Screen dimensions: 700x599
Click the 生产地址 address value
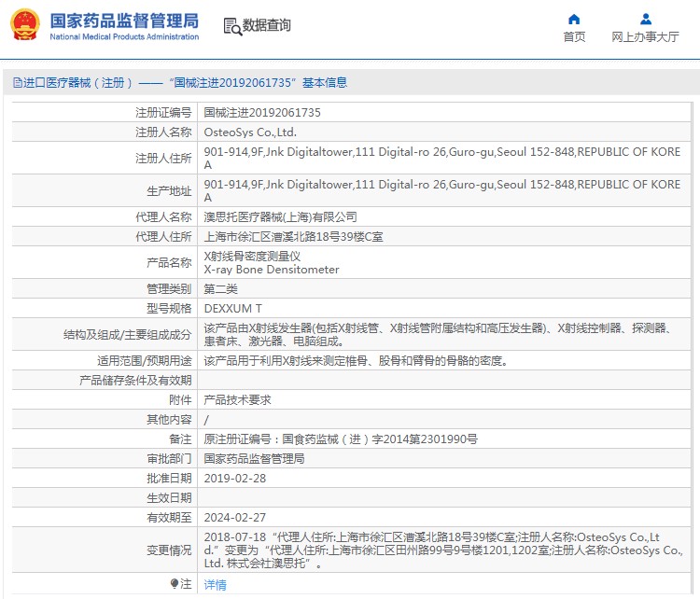[x=442, y=190]
